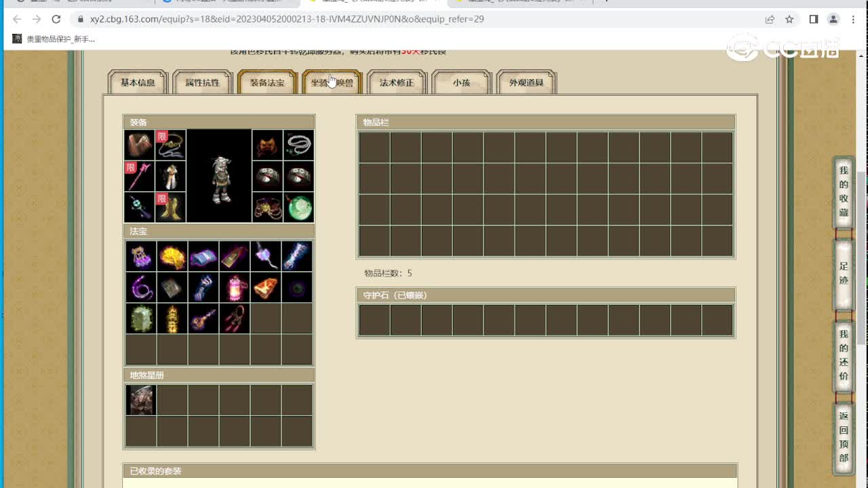Click the dark purple vortex treasure icon

click(x=297, y=287)
